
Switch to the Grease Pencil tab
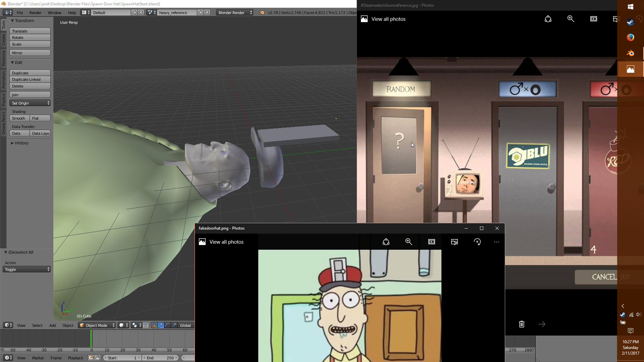point(4,123)
